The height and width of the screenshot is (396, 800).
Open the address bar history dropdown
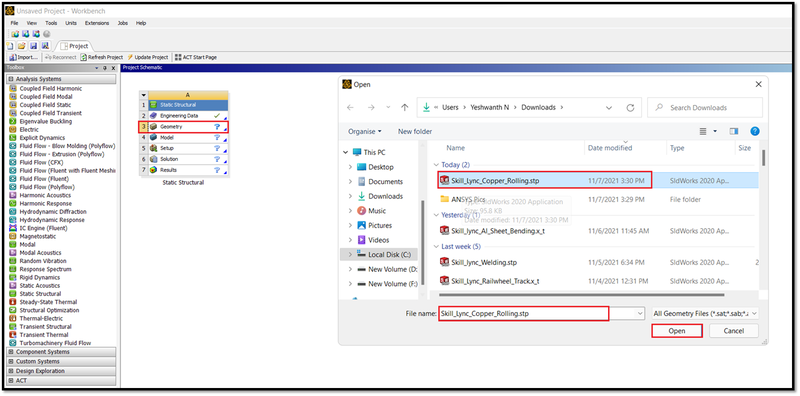click(609, 108)
